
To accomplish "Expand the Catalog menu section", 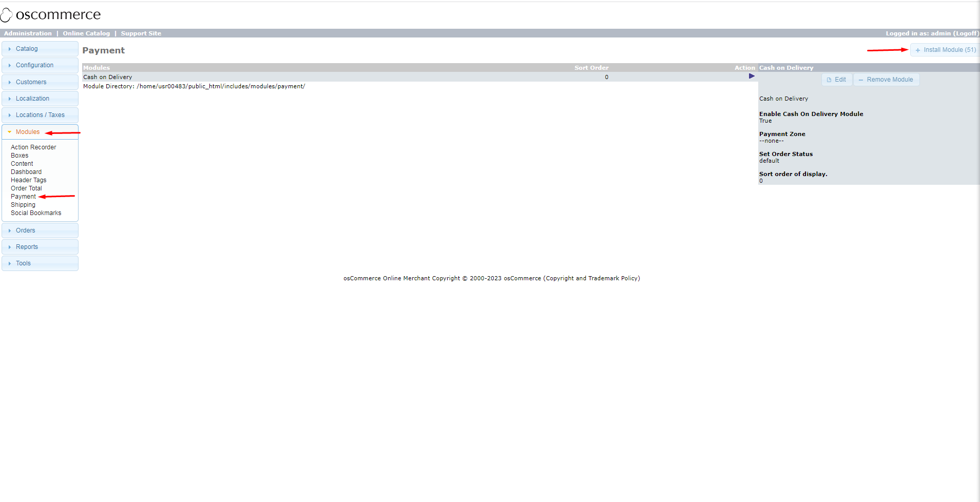I will pos(40,49).
